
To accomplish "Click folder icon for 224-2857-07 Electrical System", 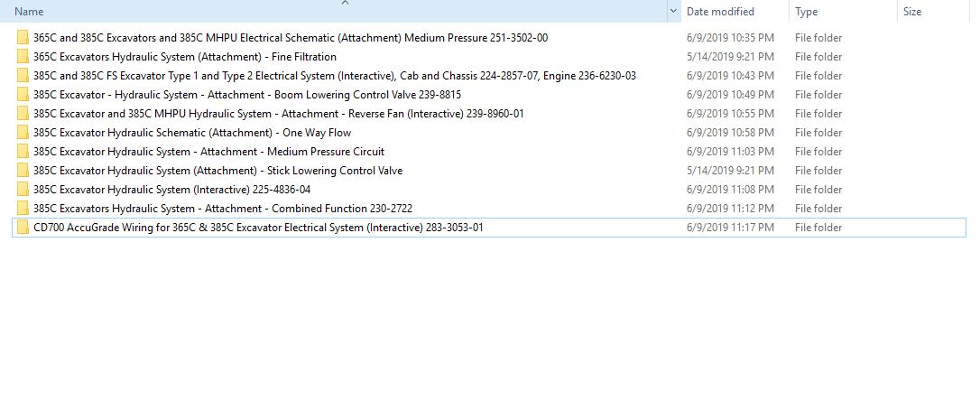I will pos(23,76).
